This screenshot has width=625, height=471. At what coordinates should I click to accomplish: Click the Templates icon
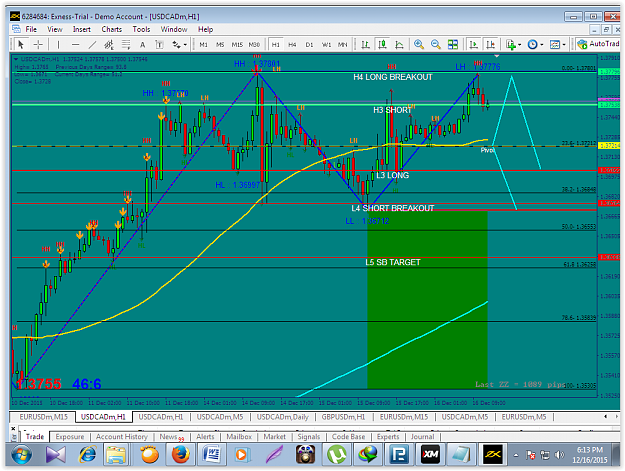(555, 45)
